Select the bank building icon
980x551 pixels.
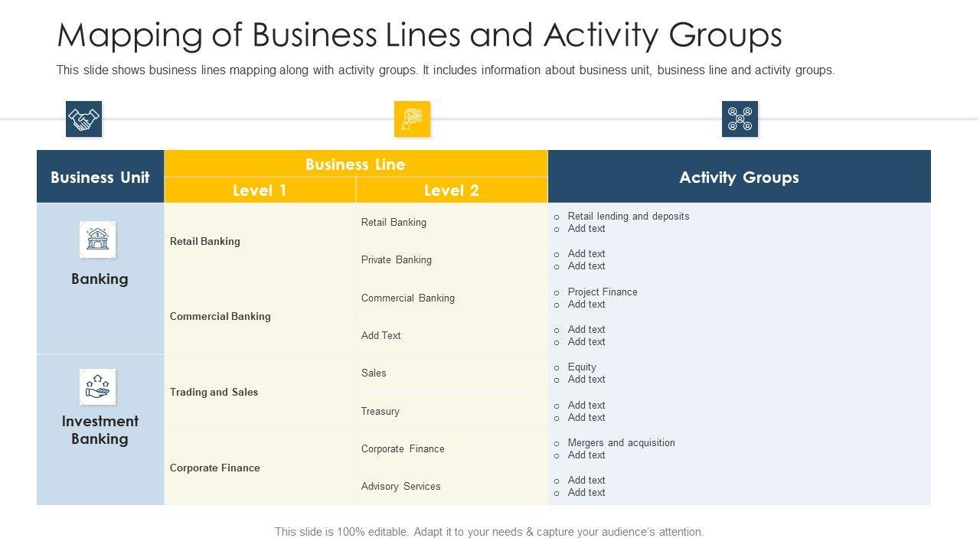(x=98, y=240)
